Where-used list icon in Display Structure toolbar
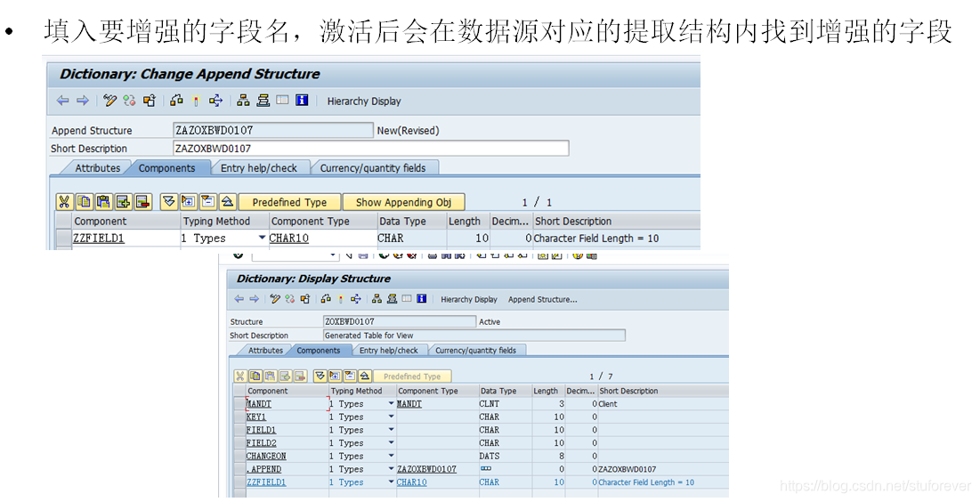This screenshot has height=502, width=980. tap(356, 299)
